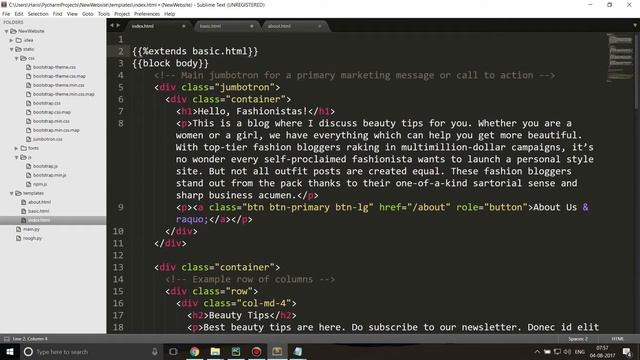640x360 pixels.
Task: Change HTML syntax in status bar
Action: click(617, 339)
